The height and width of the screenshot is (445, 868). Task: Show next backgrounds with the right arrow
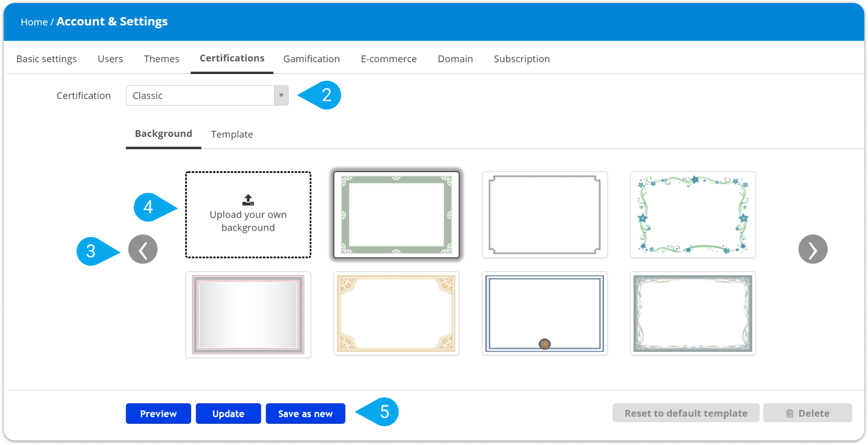(x=813, y=249)
